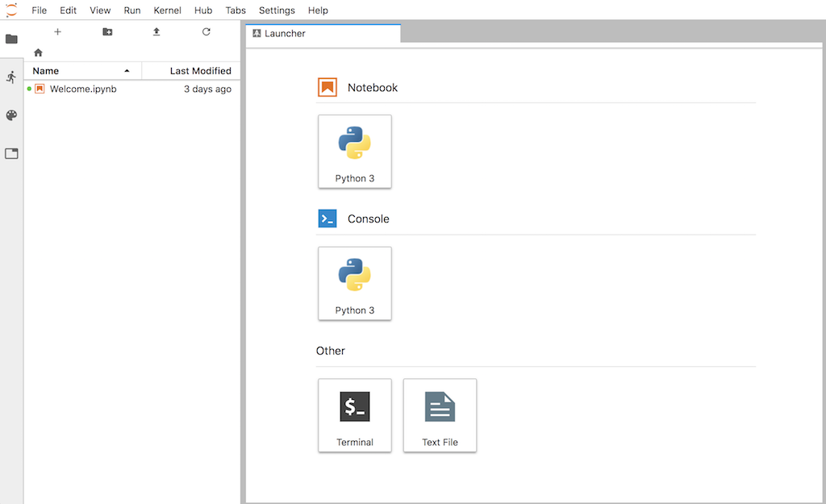Click the Launcher tab icon
Viewport: 826px width, 504px height.
[x=257, y=33]
